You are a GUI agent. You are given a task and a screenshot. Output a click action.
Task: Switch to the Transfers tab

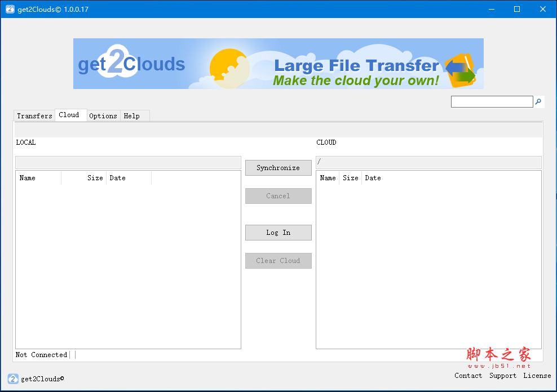pyautogui.click(x=34, y=115)
